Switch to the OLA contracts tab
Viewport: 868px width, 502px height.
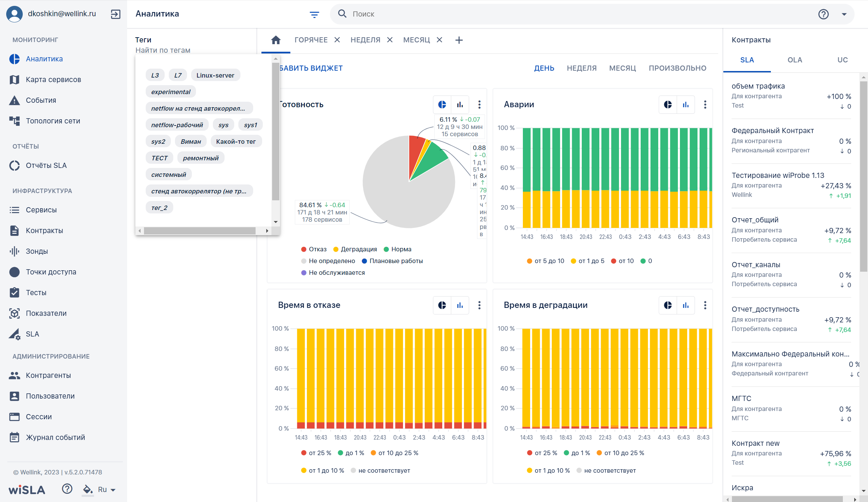(x=795, y=60)
